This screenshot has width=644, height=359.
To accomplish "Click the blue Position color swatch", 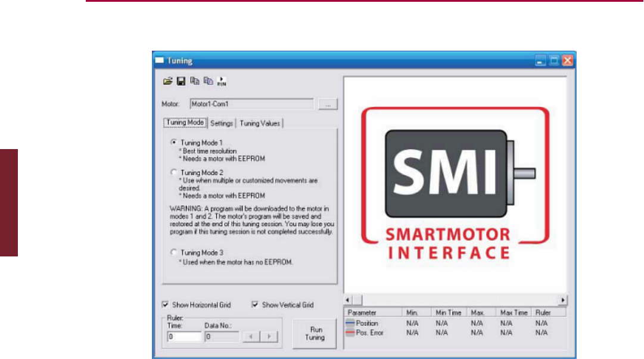I will pyautogui.click(x=350, y=323).
